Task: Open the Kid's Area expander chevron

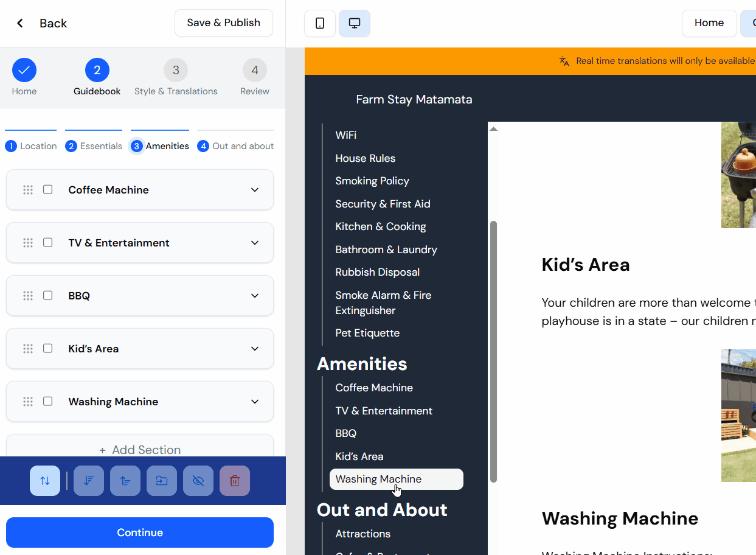Action: (x=255, y=348)
